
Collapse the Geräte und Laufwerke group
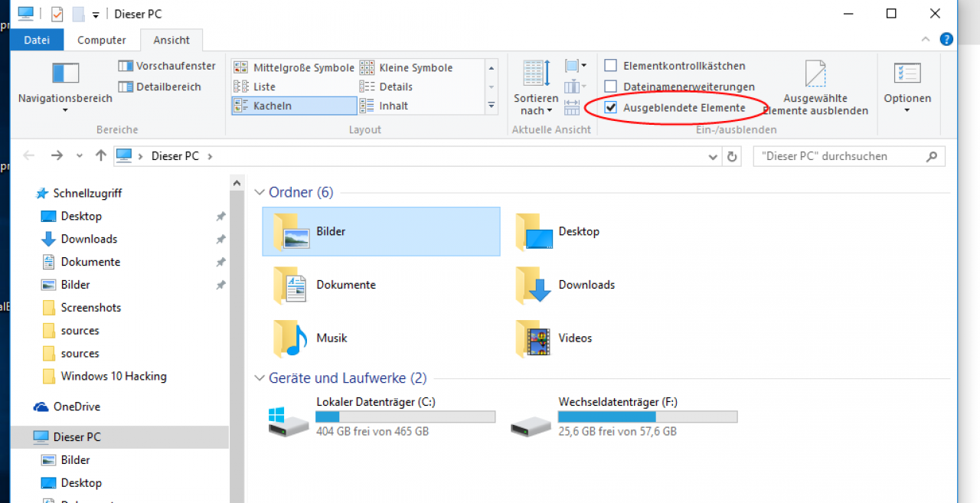coord(260,378)
